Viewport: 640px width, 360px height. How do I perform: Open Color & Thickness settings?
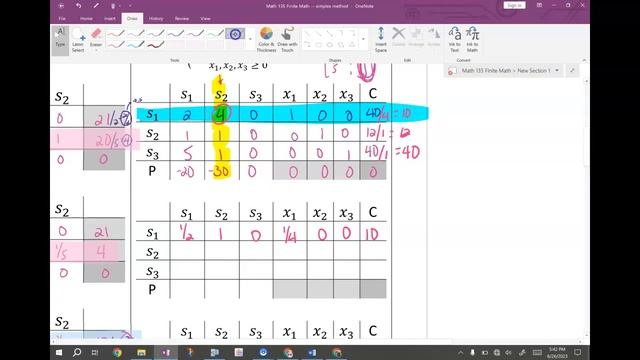[266, 40]
